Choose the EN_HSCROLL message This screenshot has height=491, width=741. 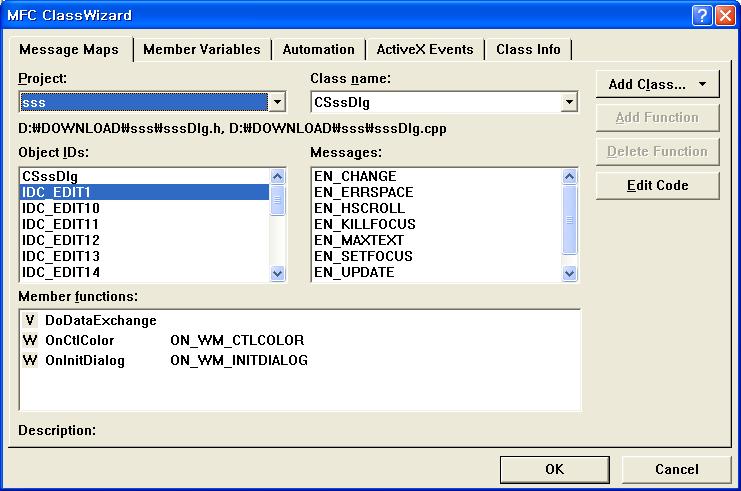(437, 208)
